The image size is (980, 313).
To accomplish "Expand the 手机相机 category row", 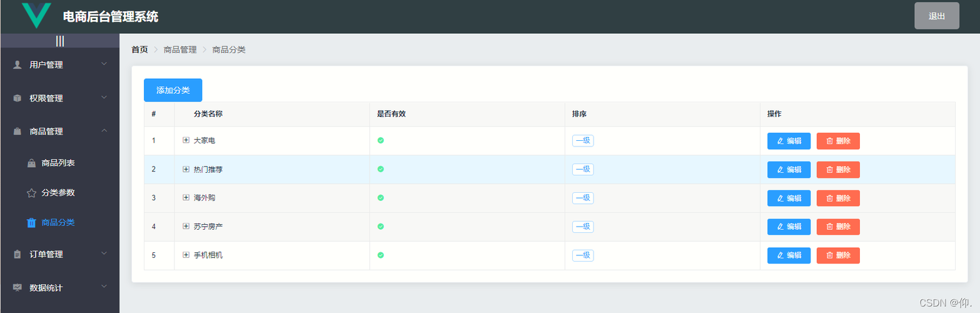I will point(186,255).
